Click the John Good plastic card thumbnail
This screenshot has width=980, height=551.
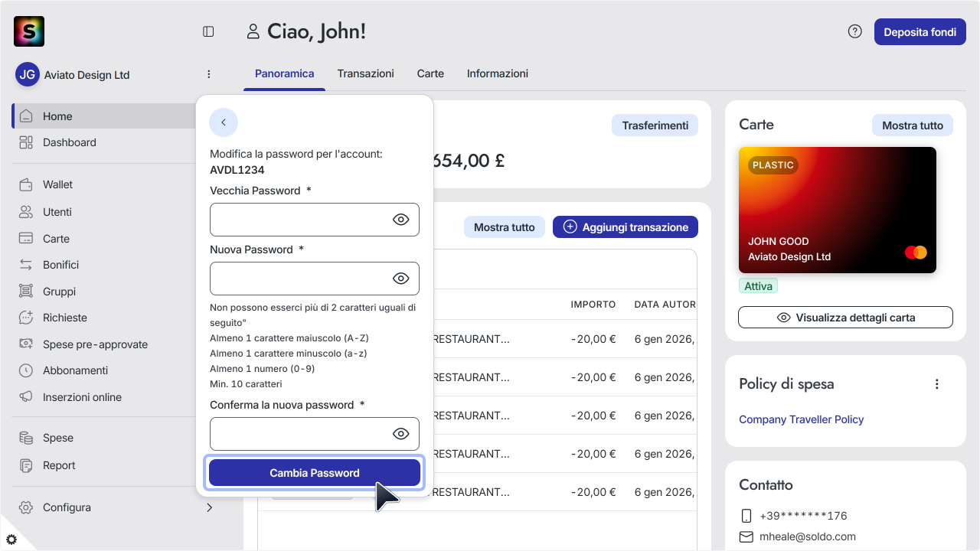pyautogui.click(x=838, y=210)
